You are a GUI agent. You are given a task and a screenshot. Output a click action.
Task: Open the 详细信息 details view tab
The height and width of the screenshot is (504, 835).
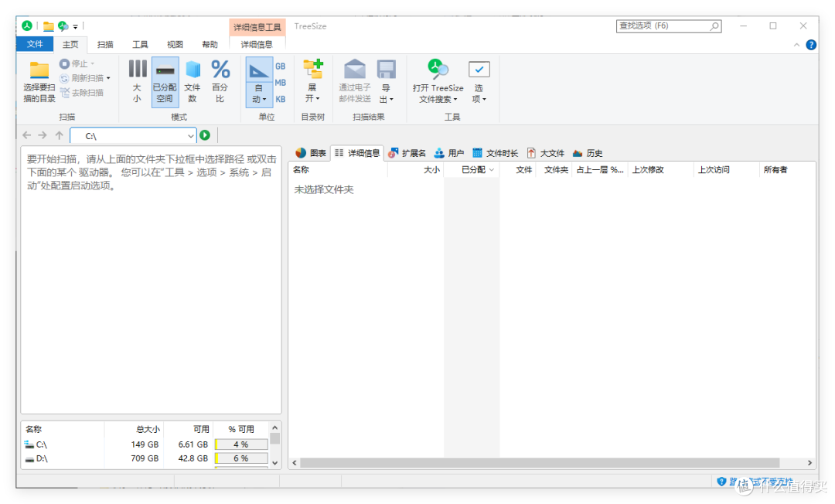(356, 153)
